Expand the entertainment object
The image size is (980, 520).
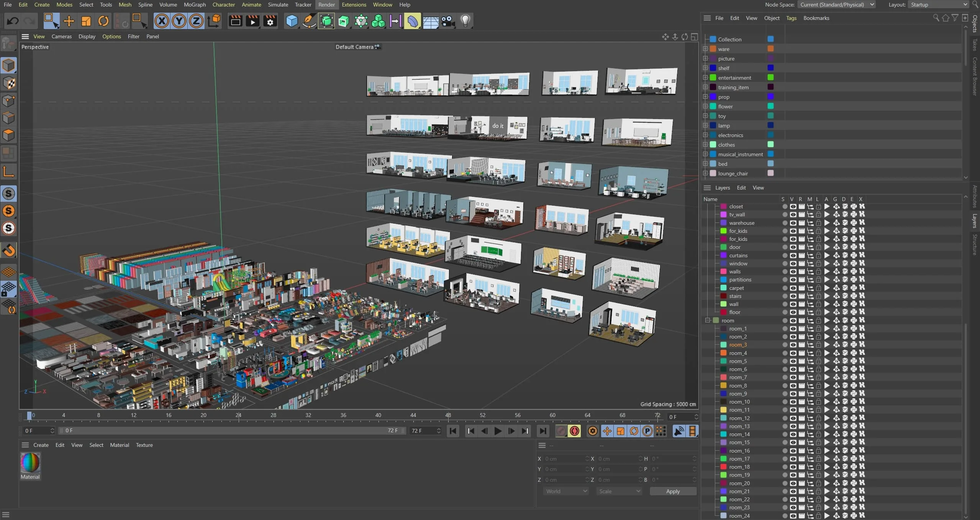(705, 77)
